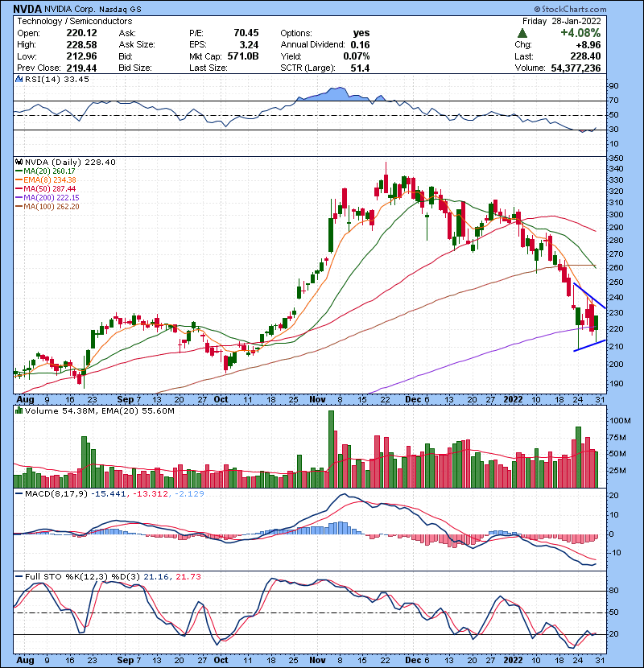Click the StockCharts.com copyright label
Screen dimensions: 644x668
(x=570, y=9)
